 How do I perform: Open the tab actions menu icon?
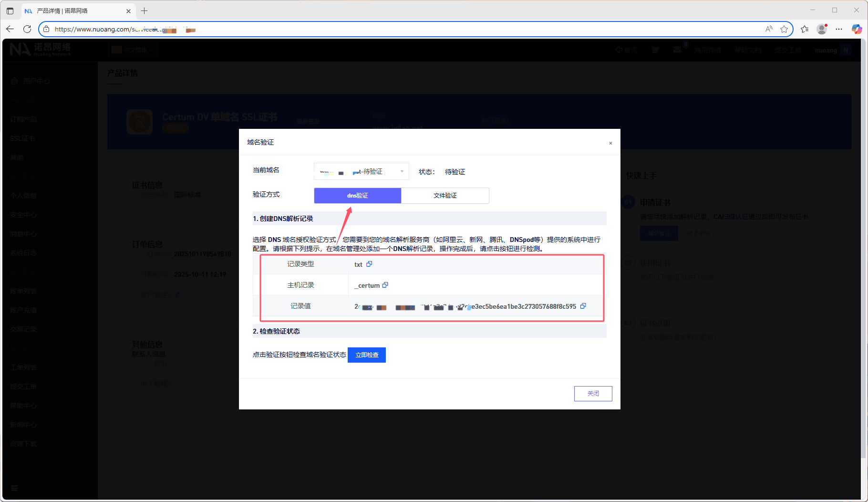click(x=10, y=10)
